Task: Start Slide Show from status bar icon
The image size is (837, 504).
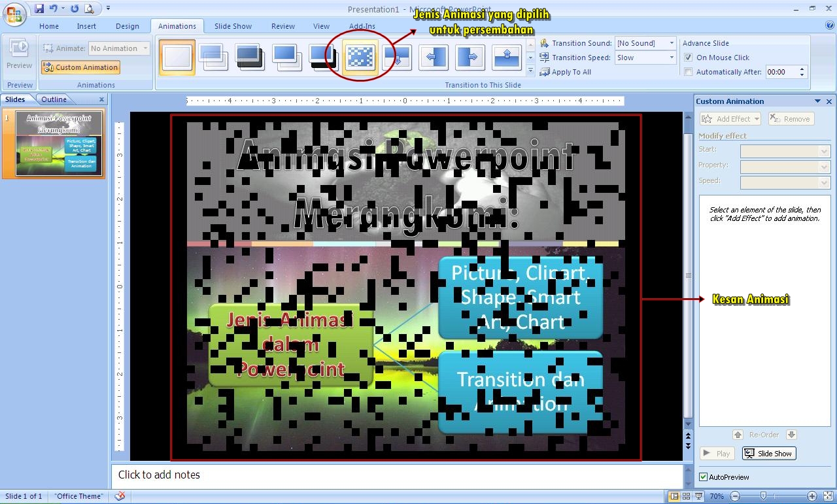Action: [x=698, y=496]
